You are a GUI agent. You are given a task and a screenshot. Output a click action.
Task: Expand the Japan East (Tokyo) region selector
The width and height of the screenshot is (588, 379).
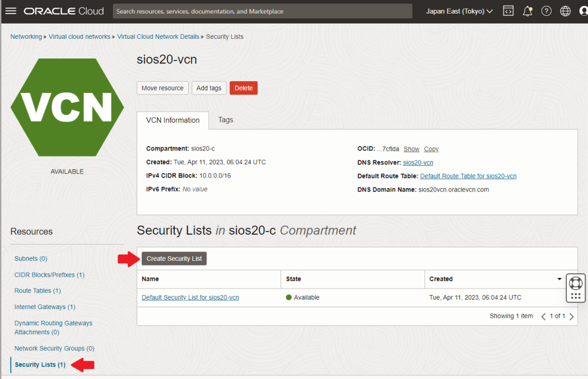pyautogui.click(x=459, y=11)
